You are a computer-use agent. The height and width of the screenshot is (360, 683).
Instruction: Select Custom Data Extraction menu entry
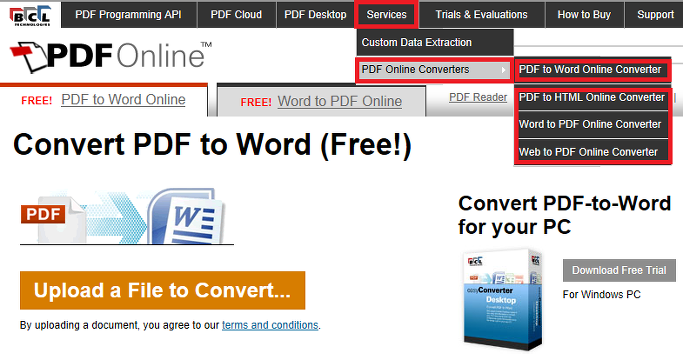point(435,42)
